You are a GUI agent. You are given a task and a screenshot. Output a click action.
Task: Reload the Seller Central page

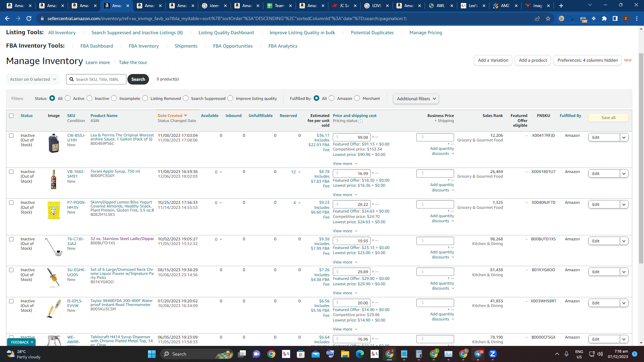tap(29, 18)
